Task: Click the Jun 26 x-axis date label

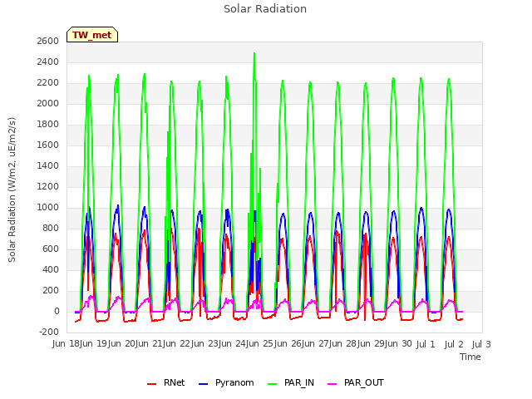Action: [288, 344]
